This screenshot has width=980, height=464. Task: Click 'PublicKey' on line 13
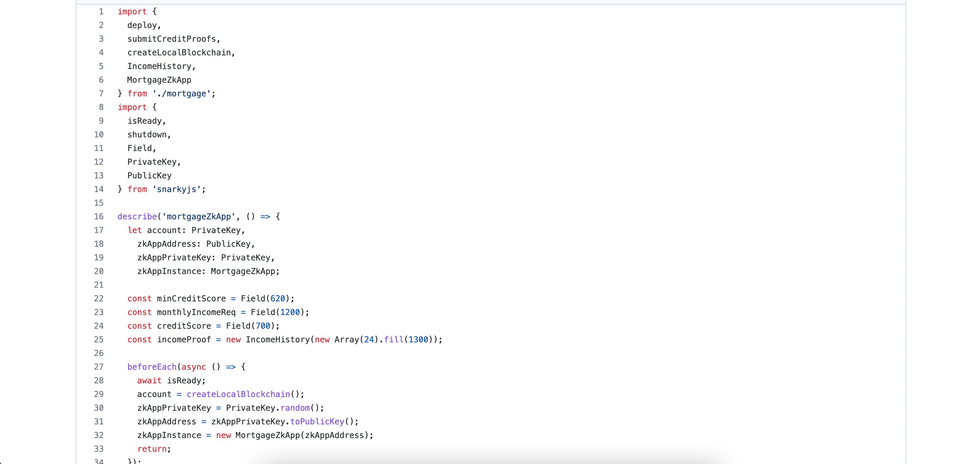(x=149, y=176)
